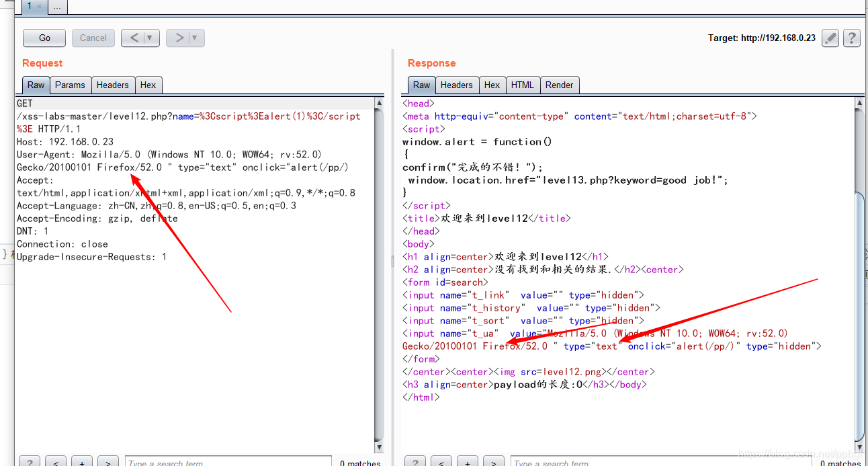Image resolution: width=868 pixels, height=466 pixels.
Task: Switch to the Response Render tab
Action: coord(560,85)
